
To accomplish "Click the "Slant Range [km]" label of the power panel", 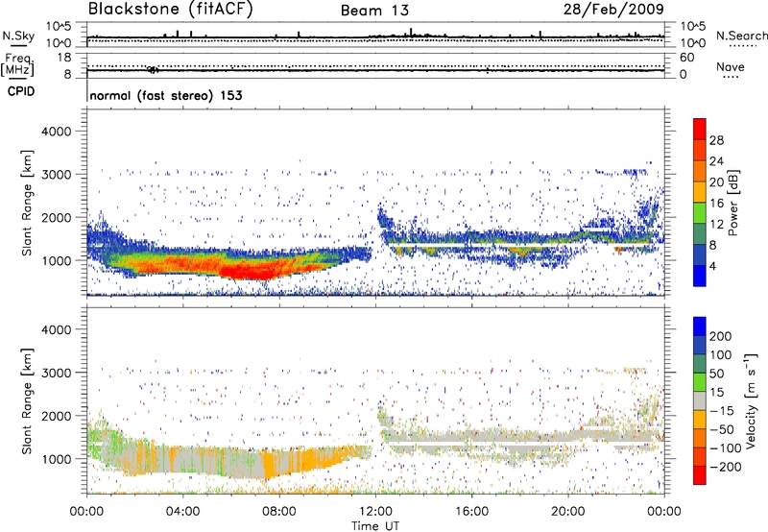I will (x=27, y=203).
